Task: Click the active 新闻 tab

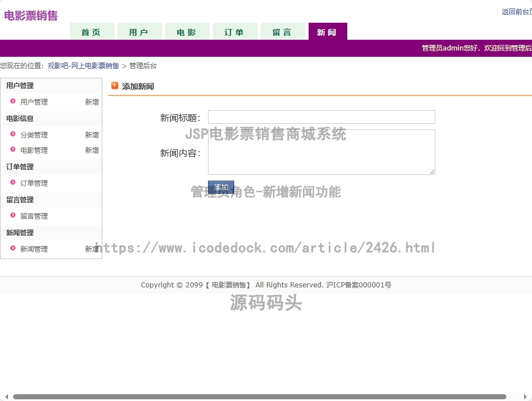Action: (328, 32)
